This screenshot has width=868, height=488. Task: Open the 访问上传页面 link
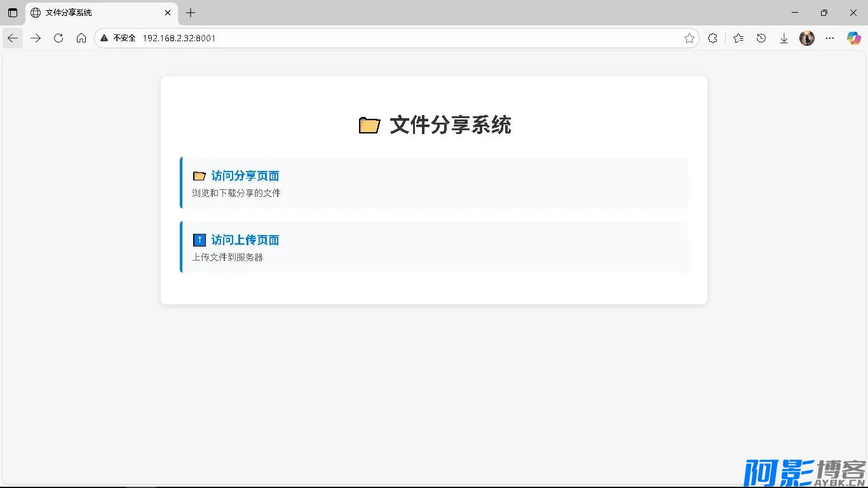click(245, 240)
